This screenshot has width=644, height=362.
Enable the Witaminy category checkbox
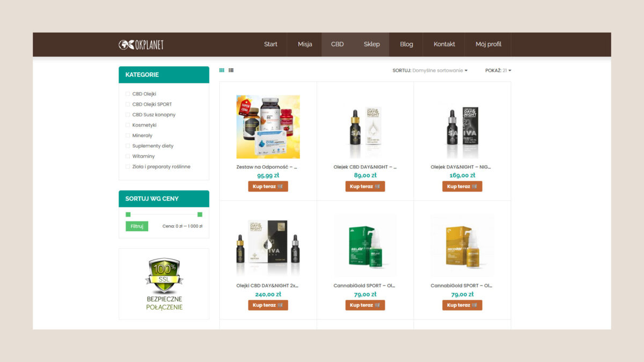tap(127, 156)
